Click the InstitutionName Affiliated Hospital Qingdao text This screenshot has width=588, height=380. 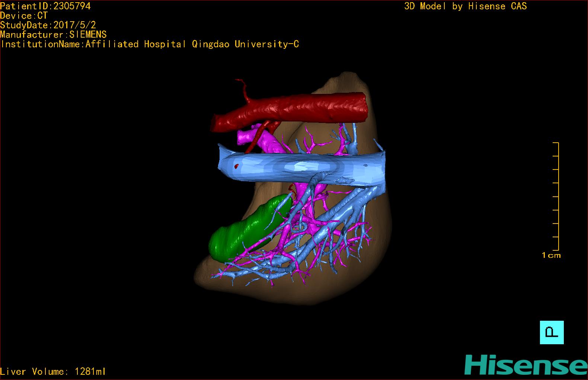tap(150, 44)
